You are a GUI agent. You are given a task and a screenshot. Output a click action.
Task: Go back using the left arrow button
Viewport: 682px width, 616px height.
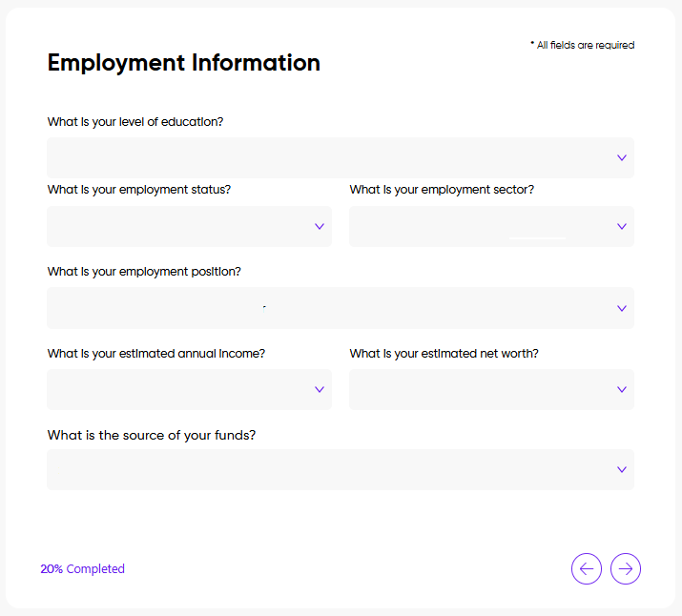[x=587, y=569]
